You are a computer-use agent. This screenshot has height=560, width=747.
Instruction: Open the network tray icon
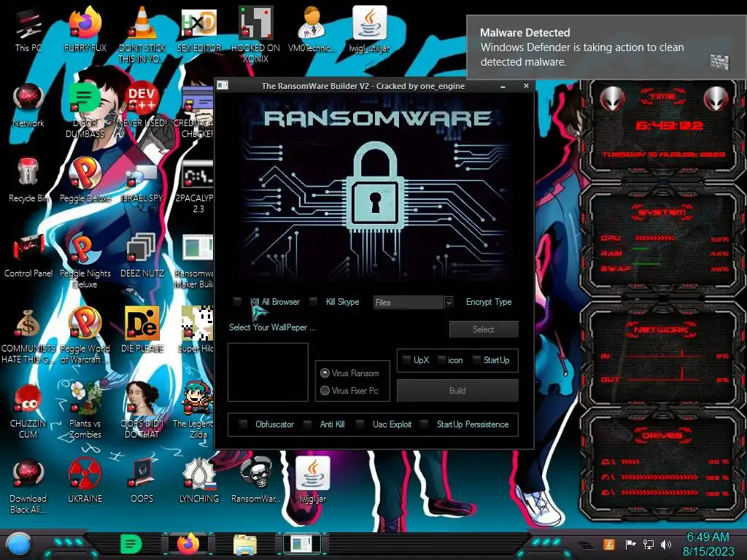648,544
